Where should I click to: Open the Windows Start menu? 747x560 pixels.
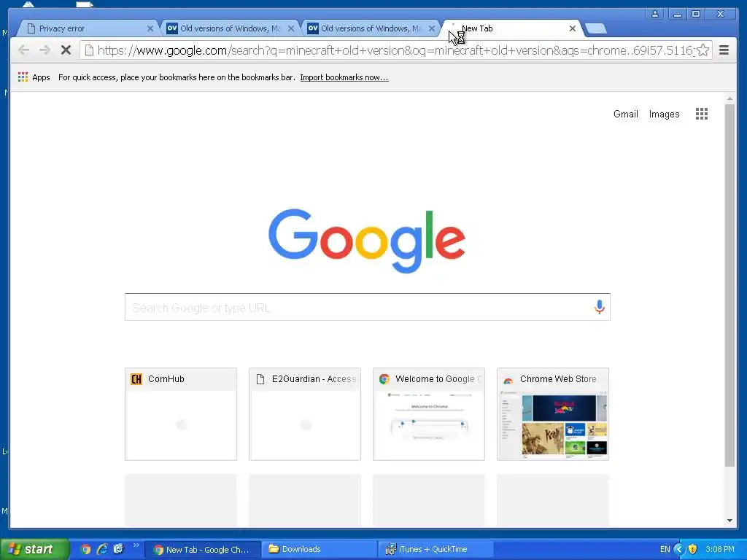[34, 549]
